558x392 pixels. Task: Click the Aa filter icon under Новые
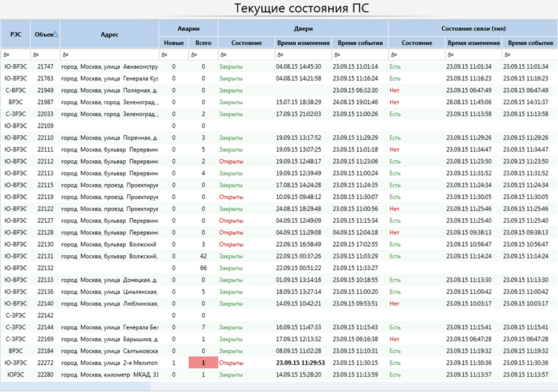pyautogui.click(x=163, y=55)
